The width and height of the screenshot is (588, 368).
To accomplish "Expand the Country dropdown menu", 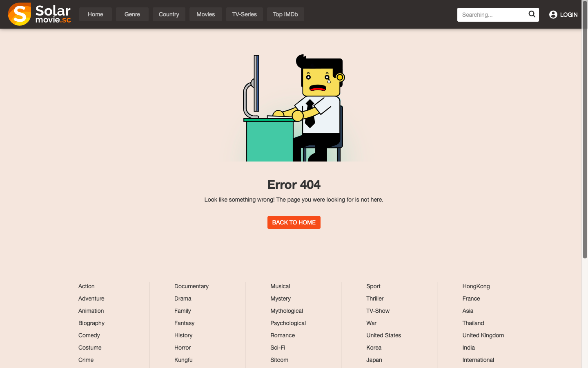I will pos(169,14).
